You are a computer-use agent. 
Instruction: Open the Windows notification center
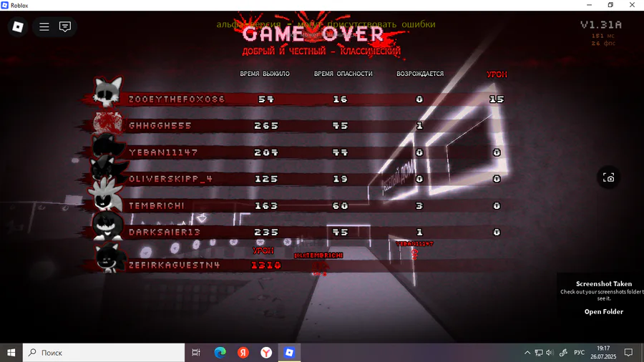628,353
